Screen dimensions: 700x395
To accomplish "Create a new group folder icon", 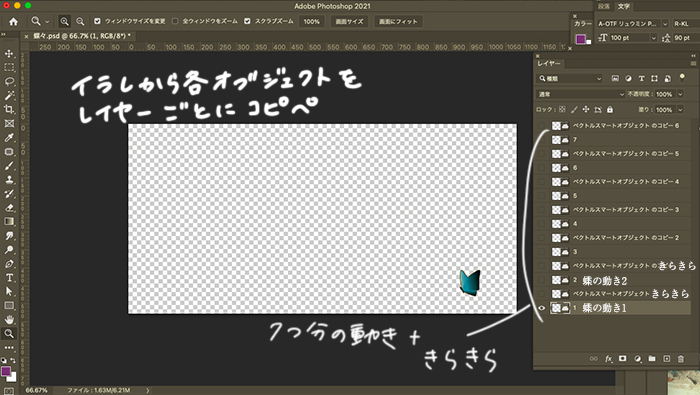I will tap(652, 359).
